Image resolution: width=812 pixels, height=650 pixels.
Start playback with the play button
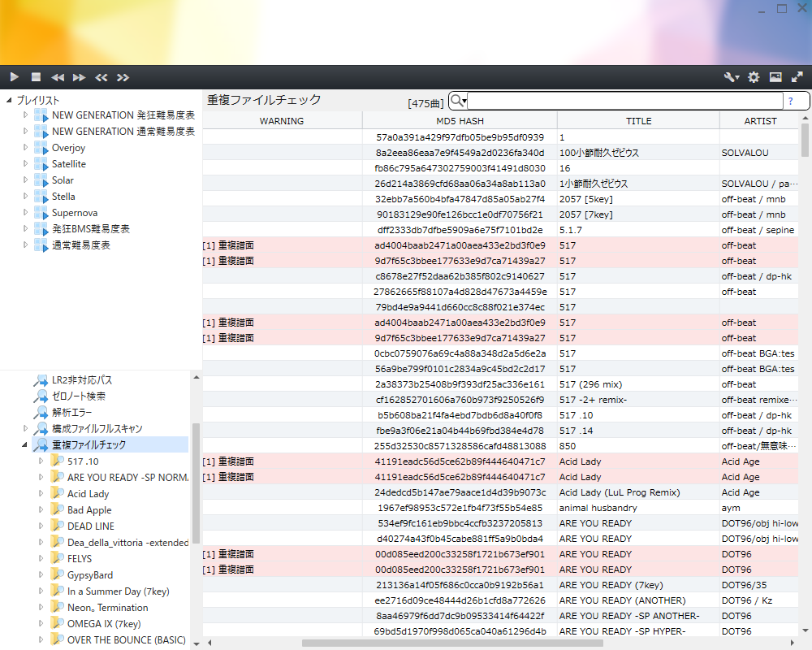coord(15,77)
